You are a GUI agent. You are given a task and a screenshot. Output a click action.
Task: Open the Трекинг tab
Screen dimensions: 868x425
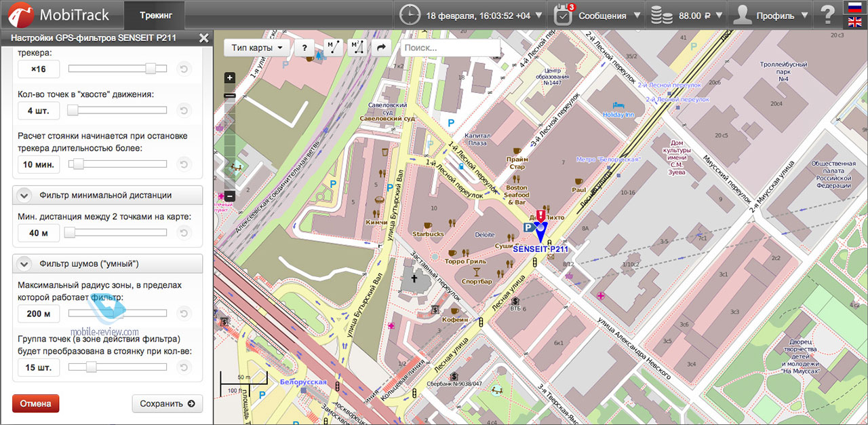tap(156, 14)
